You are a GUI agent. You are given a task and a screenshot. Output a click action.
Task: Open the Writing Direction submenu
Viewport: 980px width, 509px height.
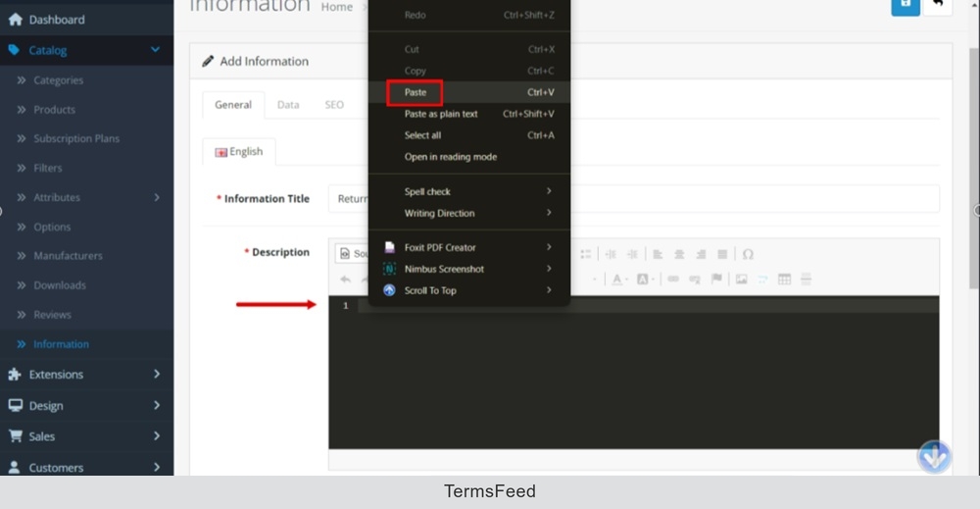[x=469, y=213]
